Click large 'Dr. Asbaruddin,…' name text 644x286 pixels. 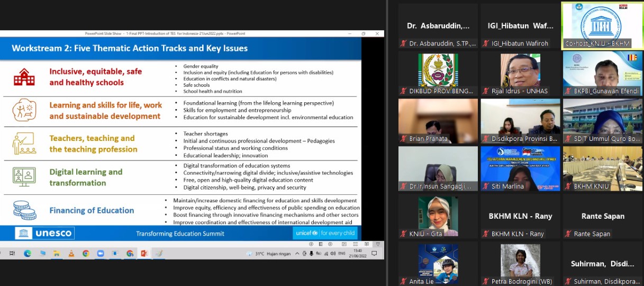438,26
